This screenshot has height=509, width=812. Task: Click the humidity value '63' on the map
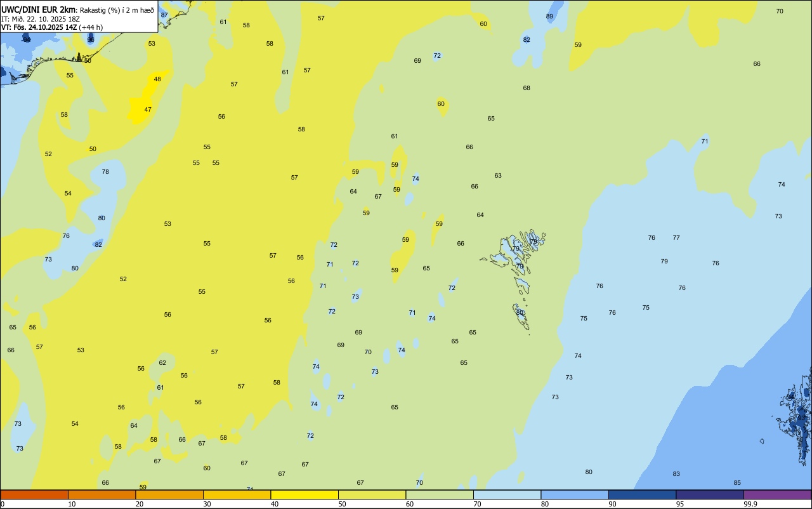[498, 176]
